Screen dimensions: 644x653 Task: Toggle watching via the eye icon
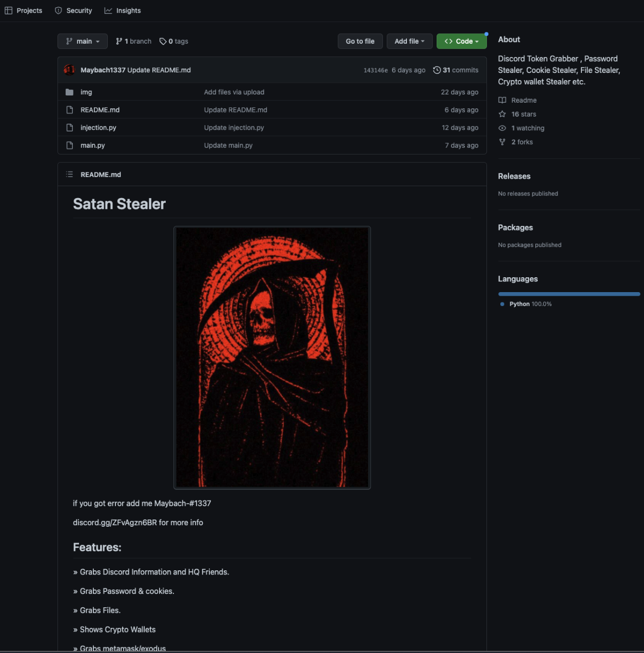pos(502,128)
